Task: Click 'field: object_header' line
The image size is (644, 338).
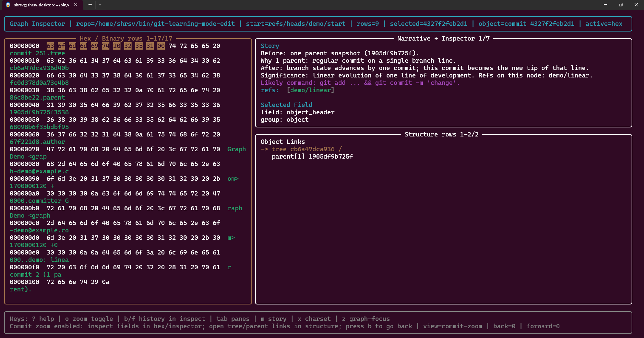Action: 298,112
